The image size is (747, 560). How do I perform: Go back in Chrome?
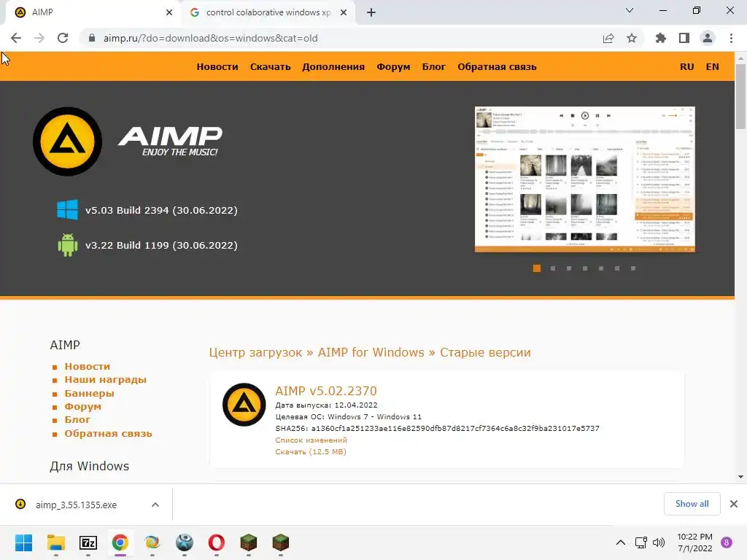pos(16,38)
